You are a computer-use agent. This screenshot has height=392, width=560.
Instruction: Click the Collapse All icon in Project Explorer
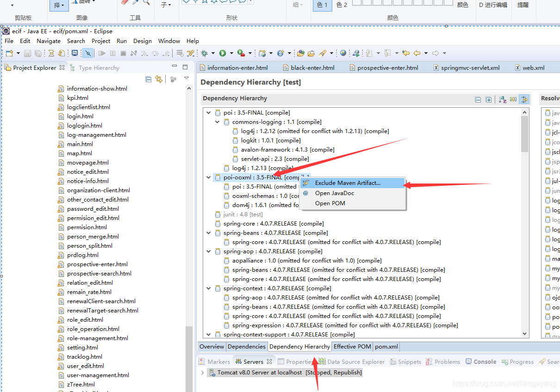(x=149, y=79)
